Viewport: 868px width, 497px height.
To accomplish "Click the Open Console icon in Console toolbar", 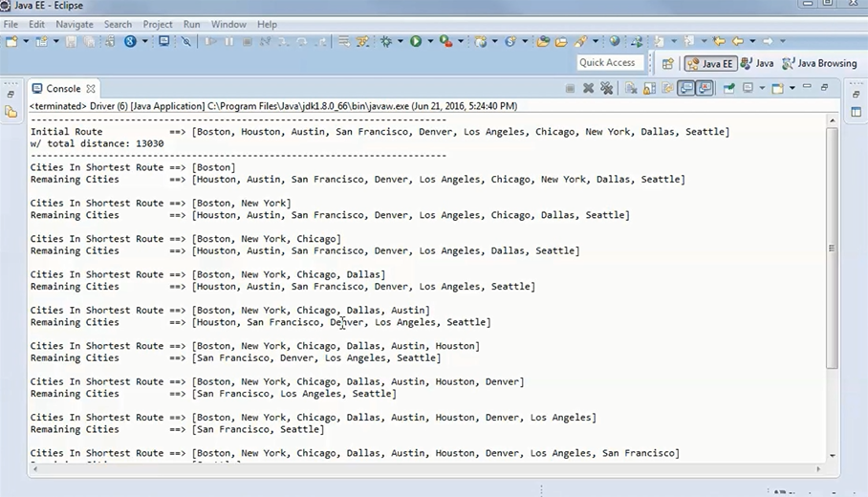I will coord(778,88).
